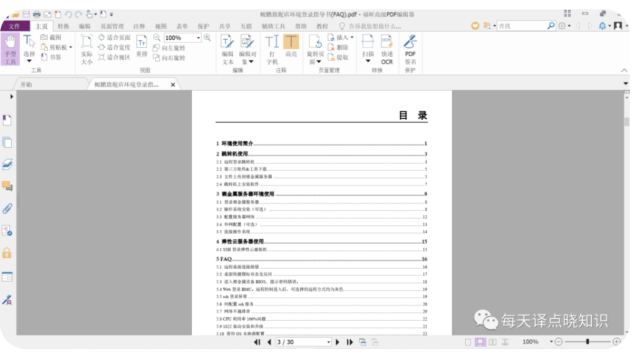Open PDF Sign (PDF签名)
The image size is (644, 363).
pos(410,50)
